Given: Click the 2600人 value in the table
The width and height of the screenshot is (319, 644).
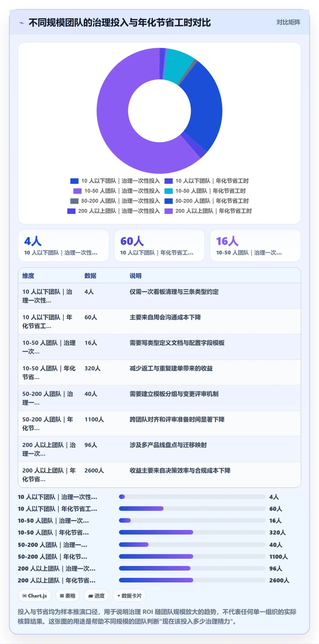Looking at the screenshot, I should tap(94, 470).
